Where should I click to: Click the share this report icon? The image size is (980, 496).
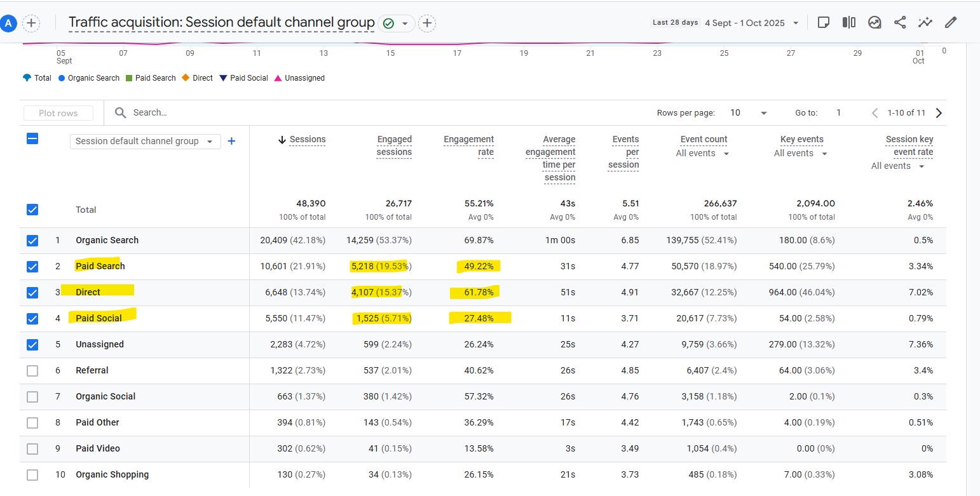coord(900,23)
